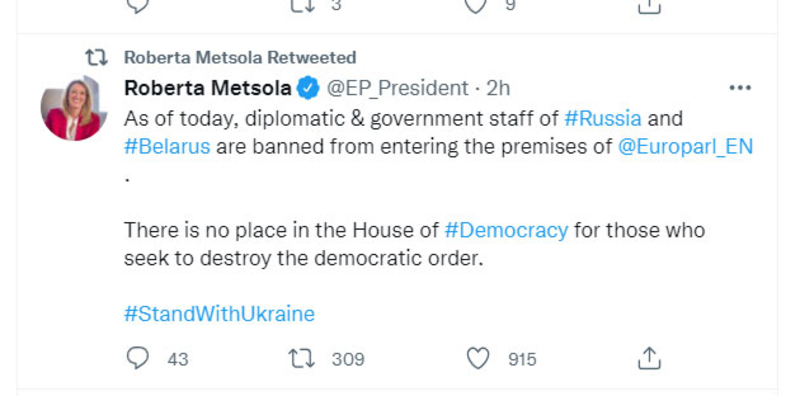The image size is (800, 396).
Task: Click the @EP_President handle
Action: (x=397, y=89)
